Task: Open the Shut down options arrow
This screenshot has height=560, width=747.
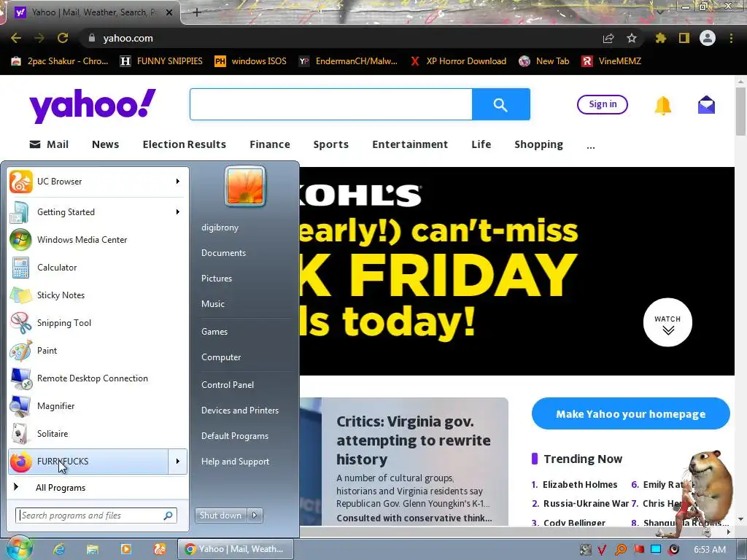Action: (x=255, y=516)
